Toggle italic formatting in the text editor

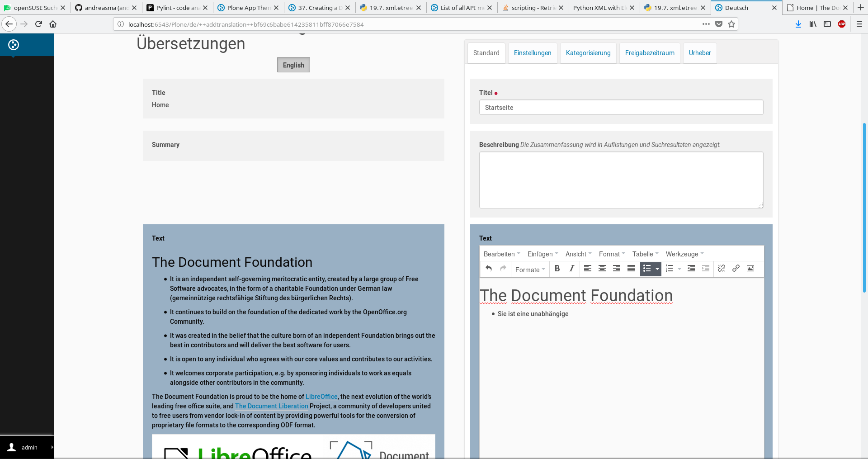[x=572, y=269]
